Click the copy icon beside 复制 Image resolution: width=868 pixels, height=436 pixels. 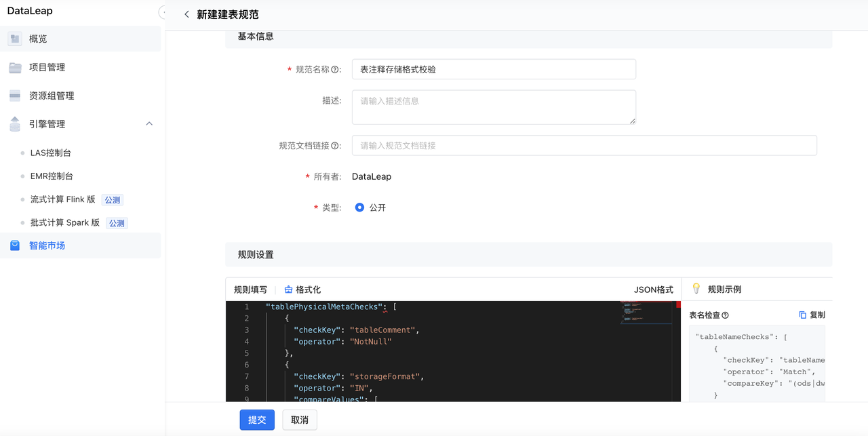(803, 315)
